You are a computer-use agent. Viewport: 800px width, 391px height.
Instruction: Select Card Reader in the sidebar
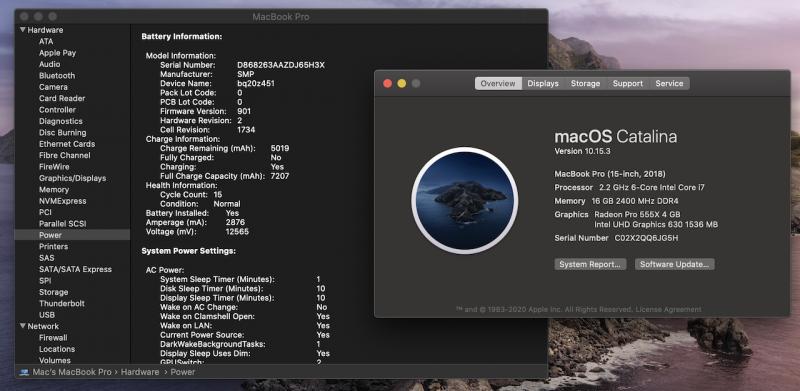pyautogui.click(x=62, y=98)
